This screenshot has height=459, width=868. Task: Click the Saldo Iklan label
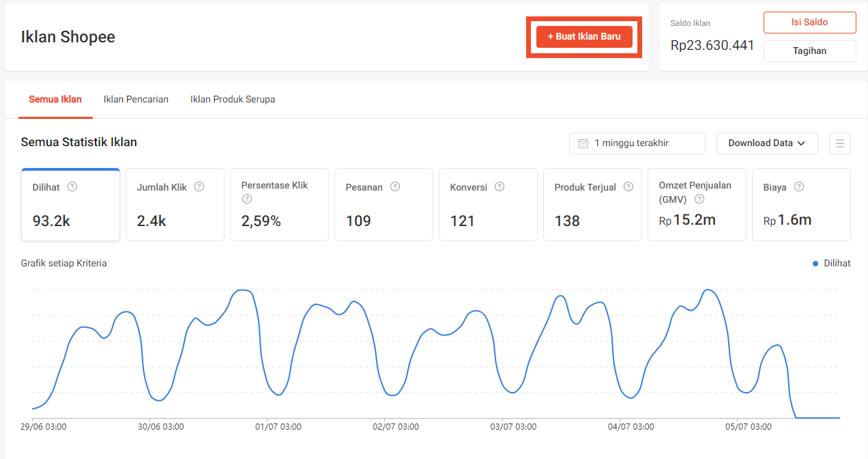(x=691, y=23)
